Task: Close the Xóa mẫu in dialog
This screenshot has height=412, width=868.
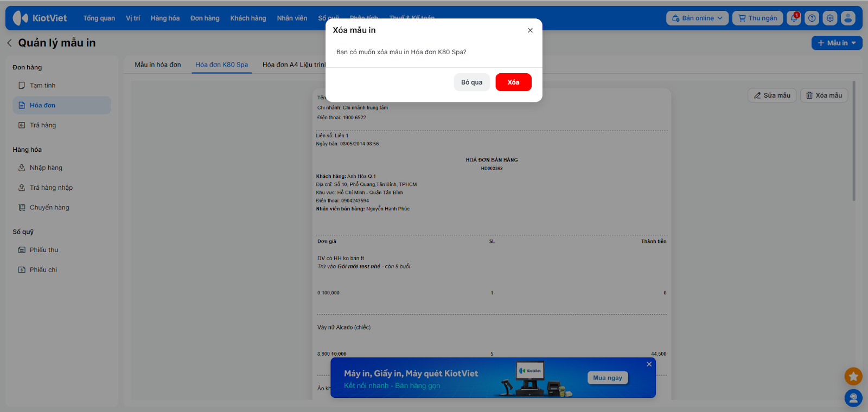Action: (530, 30)
